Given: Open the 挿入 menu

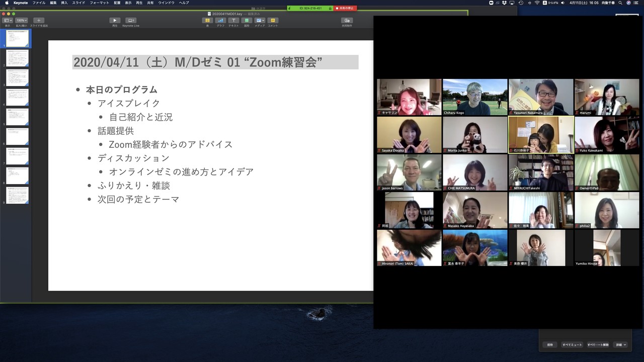Looking at the screenshot, I should click(64, 3).
